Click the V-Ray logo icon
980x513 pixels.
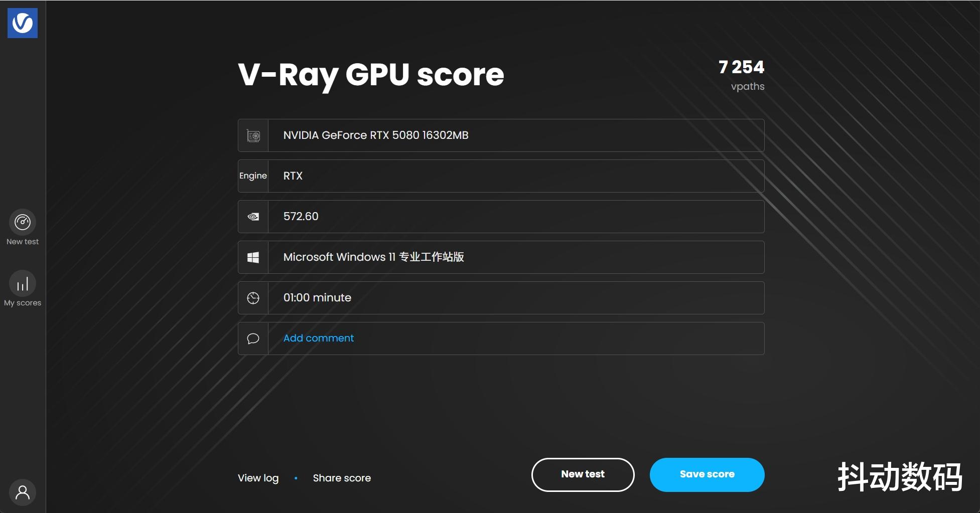(23, 23)
